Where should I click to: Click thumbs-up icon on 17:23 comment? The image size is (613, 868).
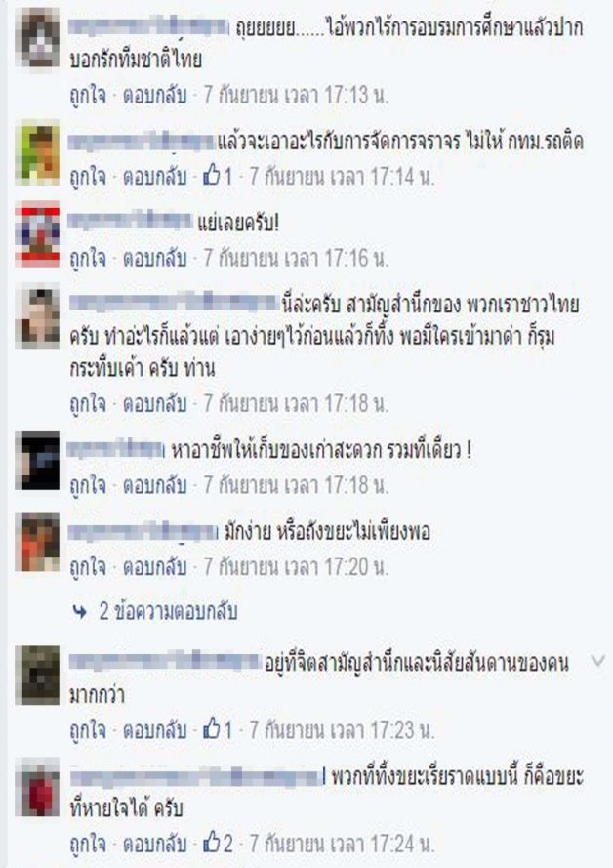[212, 728]
